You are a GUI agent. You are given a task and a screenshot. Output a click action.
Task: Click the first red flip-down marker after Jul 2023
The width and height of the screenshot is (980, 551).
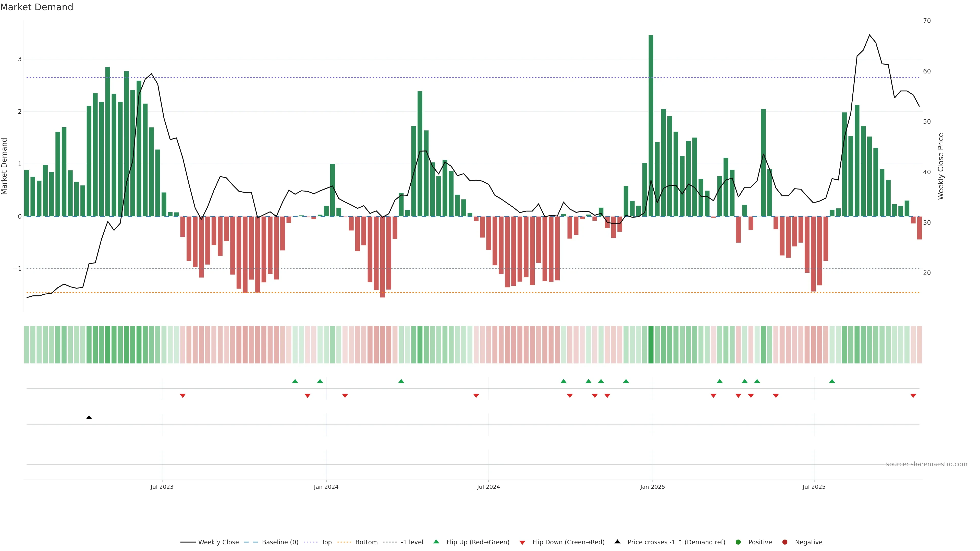tap(183, 396)
